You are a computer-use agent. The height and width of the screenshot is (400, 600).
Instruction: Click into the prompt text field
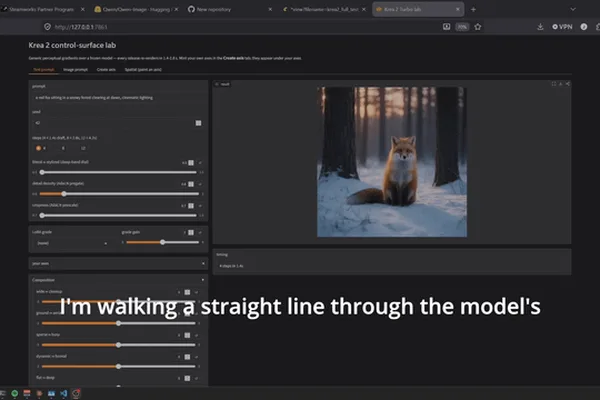pyautogui.click(x=118, y=98)
